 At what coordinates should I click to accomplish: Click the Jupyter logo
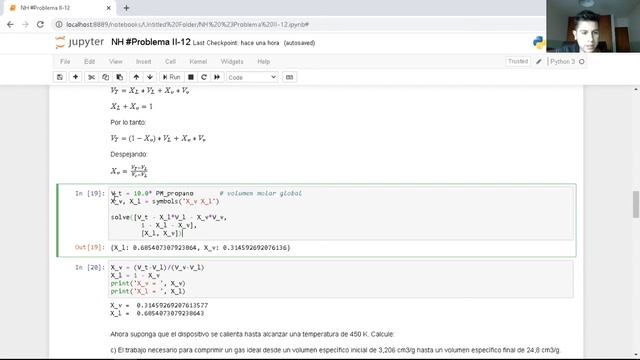click(80, 42)
